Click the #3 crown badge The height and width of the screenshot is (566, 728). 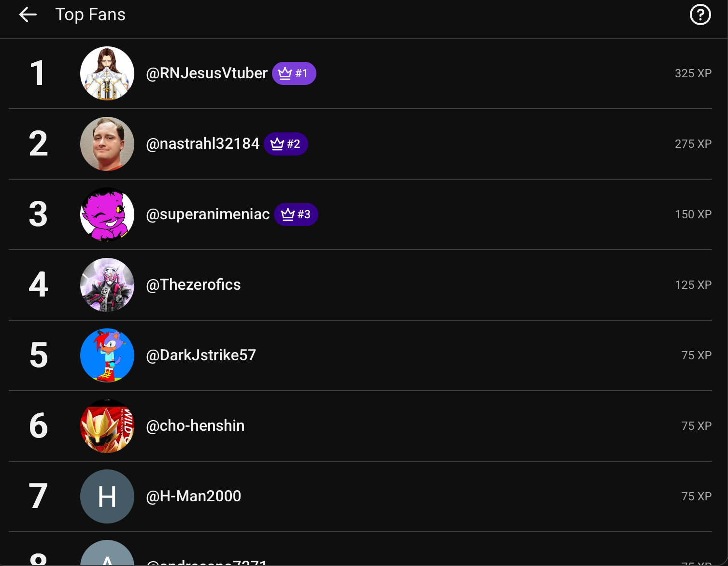coord(296,214)
